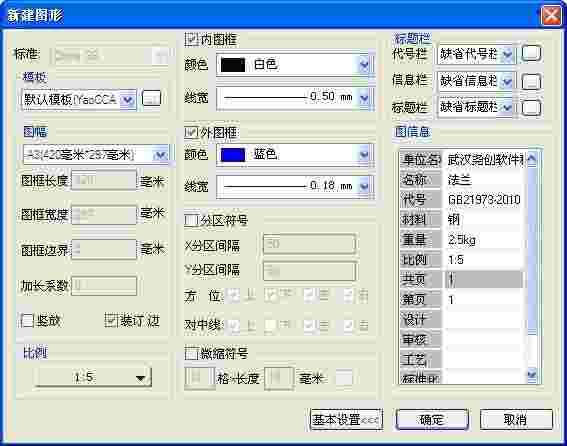Select the 名称 value 法兰
567x446 pixels.
[x=485, y=179]
